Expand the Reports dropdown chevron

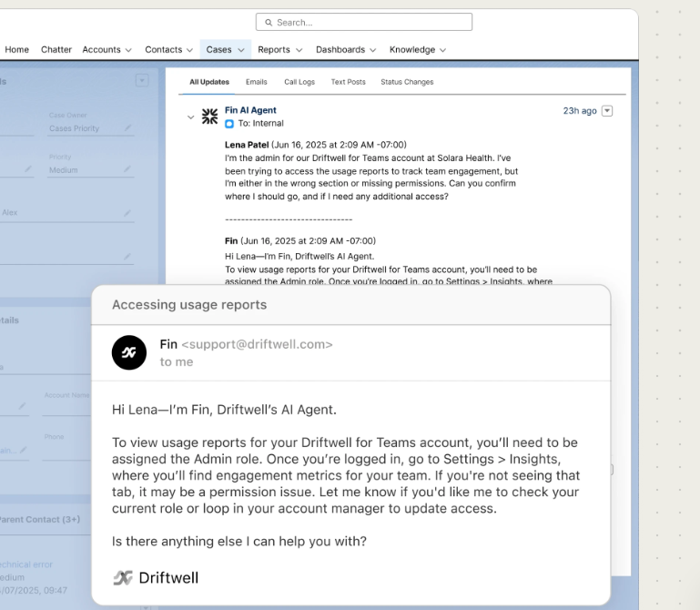point(299,50)
